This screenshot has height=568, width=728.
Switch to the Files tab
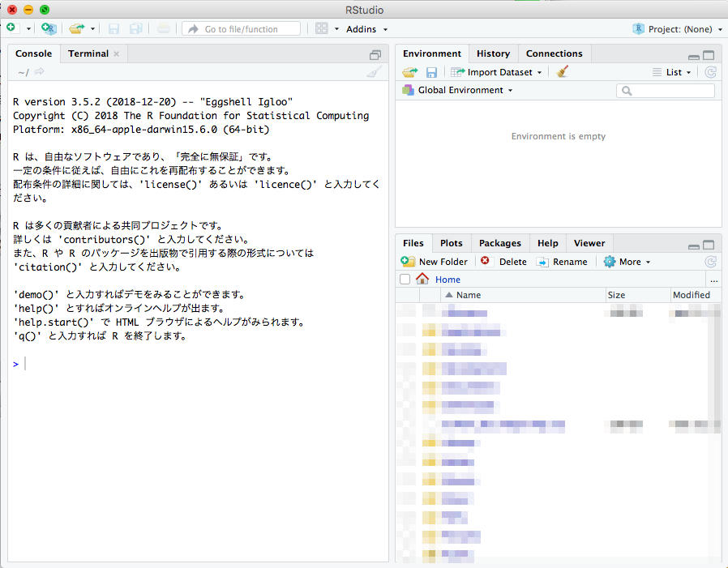pyautogui.click(x=413, y=243)
